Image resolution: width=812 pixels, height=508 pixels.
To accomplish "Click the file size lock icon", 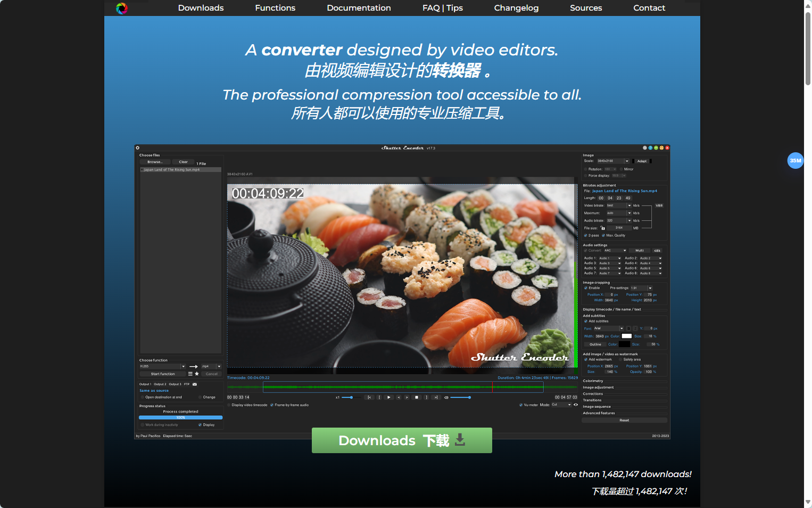I will [x=603, y=228].
